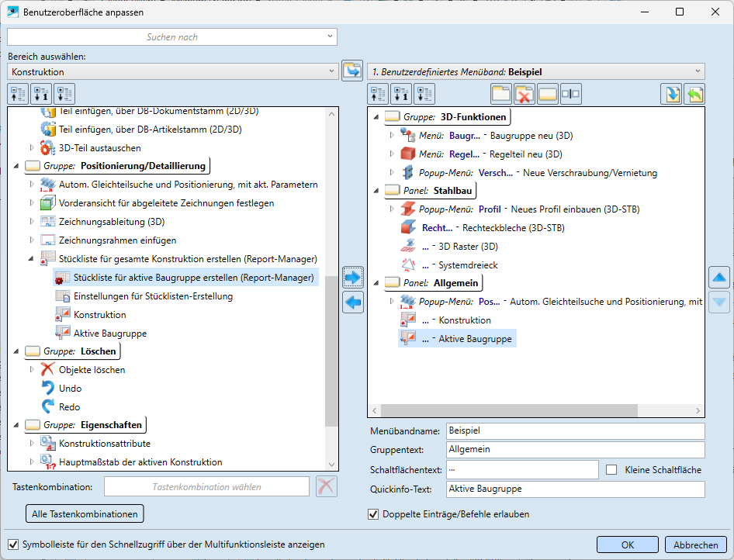Open the Benutzerdefiniertes Menüband dropdown
This screenshot has height=560, width=734.
point(536,71)
